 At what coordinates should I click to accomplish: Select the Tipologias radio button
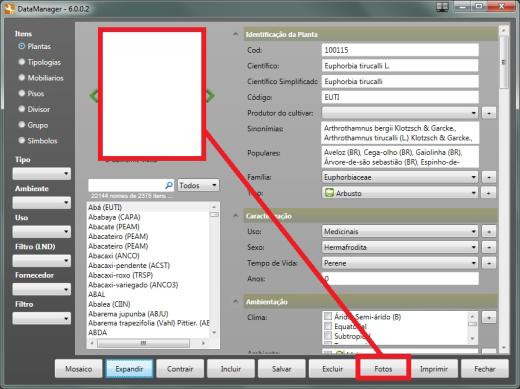[22, 62]
